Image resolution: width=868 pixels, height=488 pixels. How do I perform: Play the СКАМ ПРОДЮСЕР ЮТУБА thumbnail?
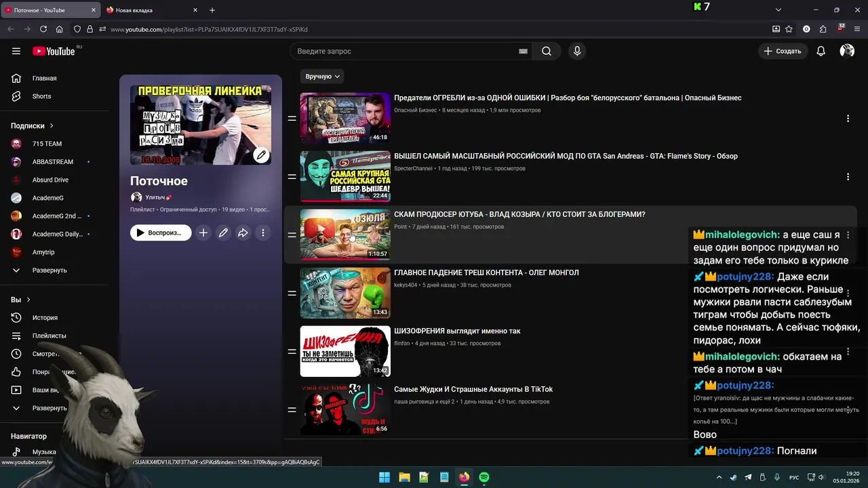[x=345, y=235]
